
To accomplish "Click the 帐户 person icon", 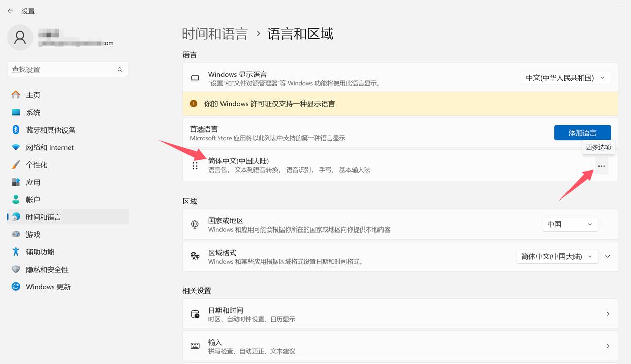I will point(16,200).
